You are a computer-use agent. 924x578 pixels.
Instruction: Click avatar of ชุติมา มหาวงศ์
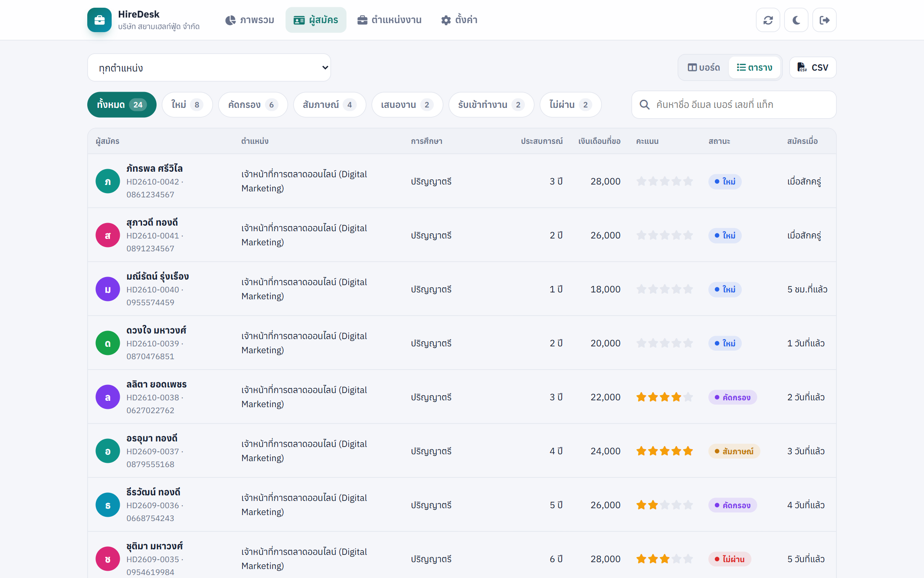click(107, 559)
